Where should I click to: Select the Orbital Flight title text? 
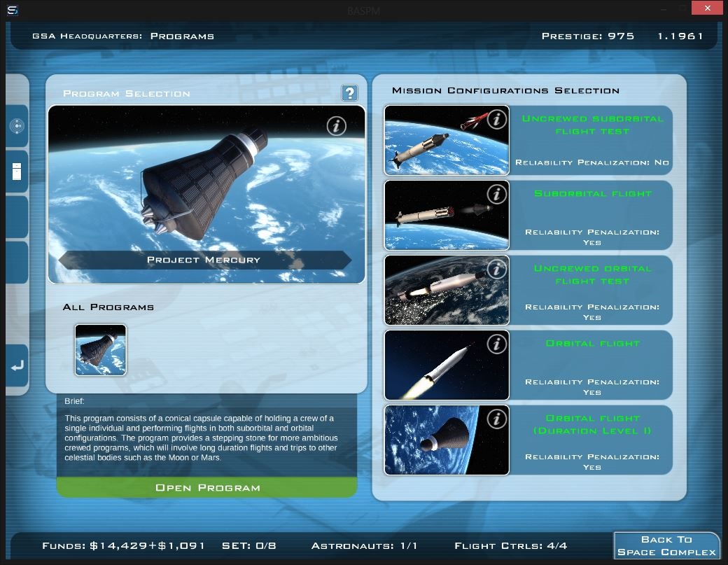click(x=593, y=344)
